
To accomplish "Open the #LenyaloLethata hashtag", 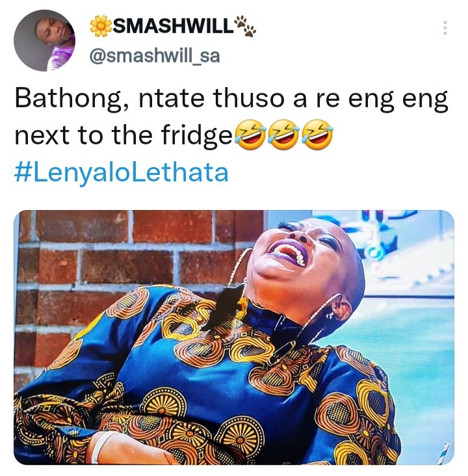I will [122, 173].
